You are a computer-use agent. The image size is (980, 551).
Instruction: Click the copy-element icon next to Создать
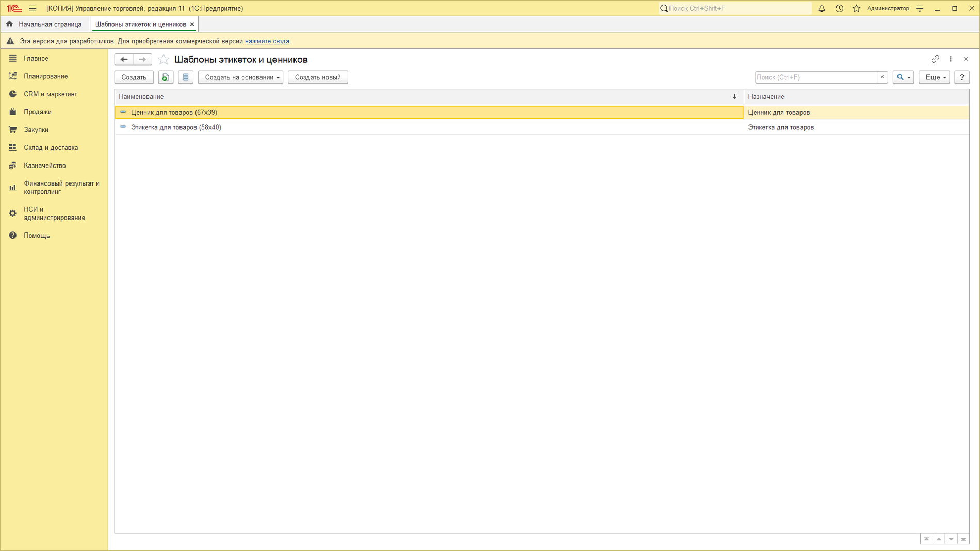tap(166, 77)
